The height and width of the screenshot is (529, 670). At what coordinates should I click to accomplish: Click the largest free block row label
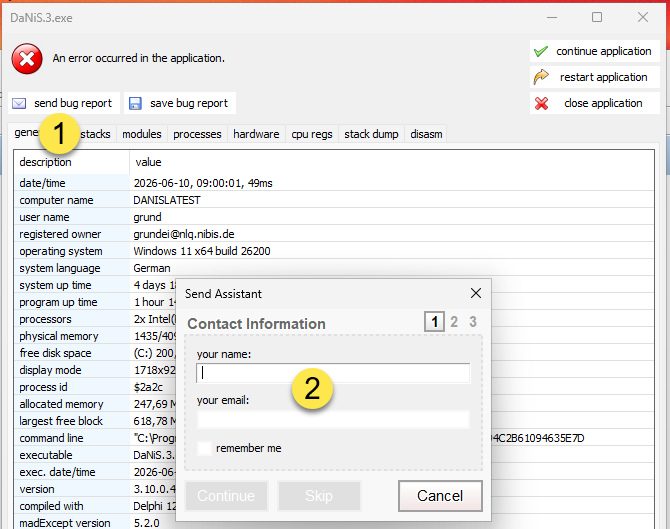click(x=61, y=421)
